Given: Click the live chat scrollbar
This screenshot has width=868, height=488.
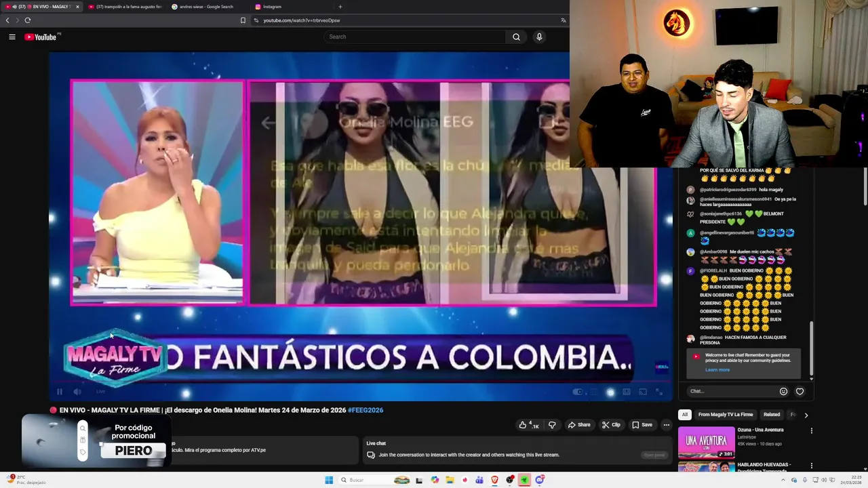Looking at the screenshot, I should point(811,348).
